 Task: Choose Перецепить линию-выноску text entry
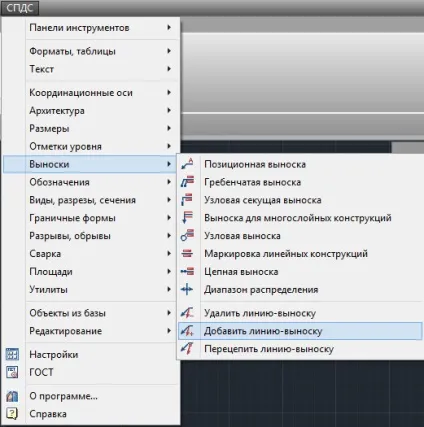tap(269, 349)
